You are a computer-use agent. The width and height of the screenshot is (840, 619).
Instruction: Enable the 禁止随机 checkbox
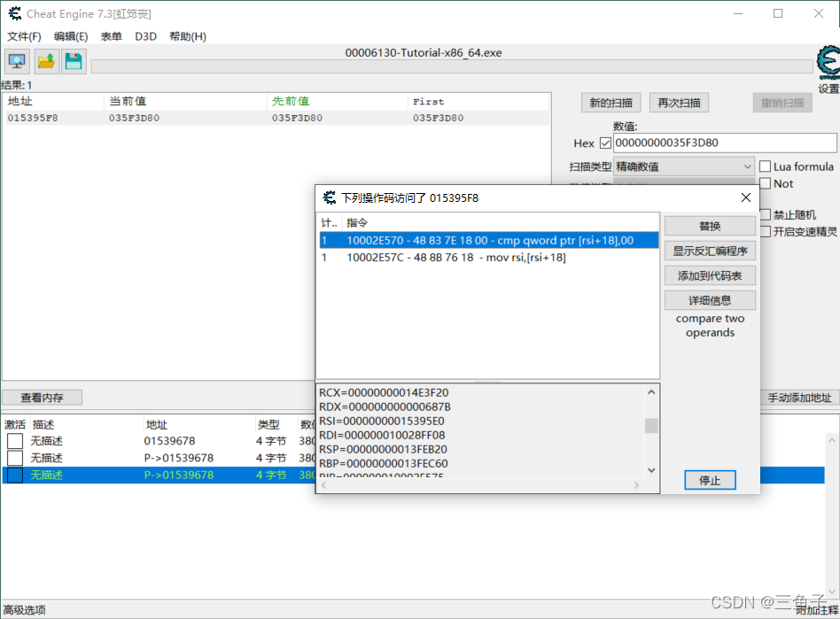(x=766, y=214)
